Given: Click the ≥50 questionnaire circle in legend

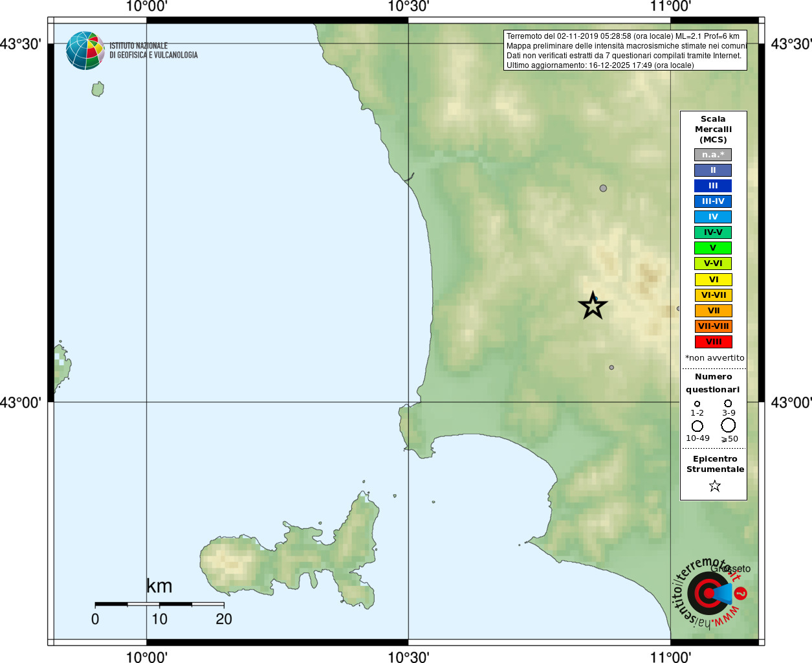Looking at the screenshot, I should [729, 425].
